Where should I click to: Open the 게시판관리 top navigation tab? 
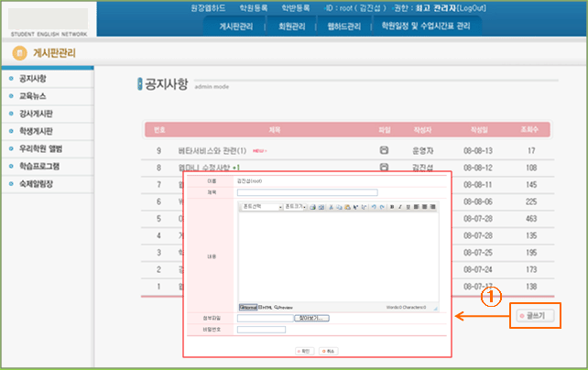click(236, 27)
